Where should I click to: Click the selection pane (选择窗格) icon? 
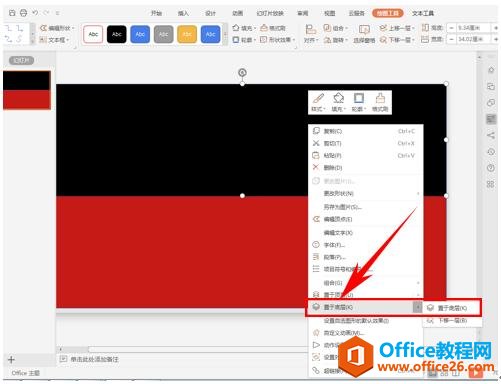click(364, 34)
